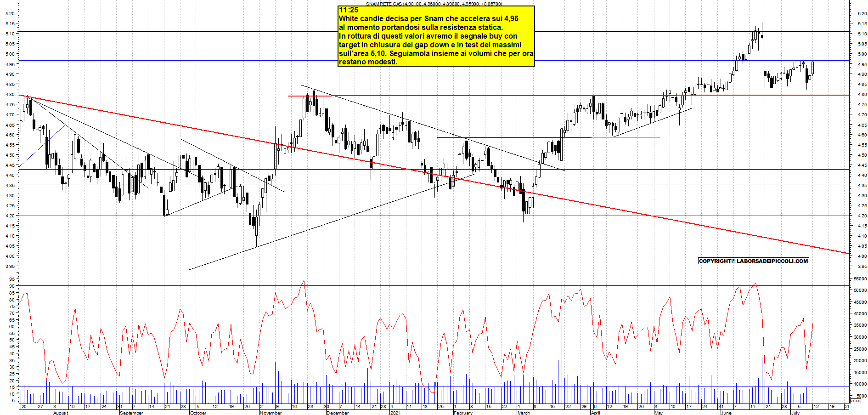Click the 25000 volume scale value
Image resolution: width=868 pixels, height=415 pixels.
click(x=860, y=349)
